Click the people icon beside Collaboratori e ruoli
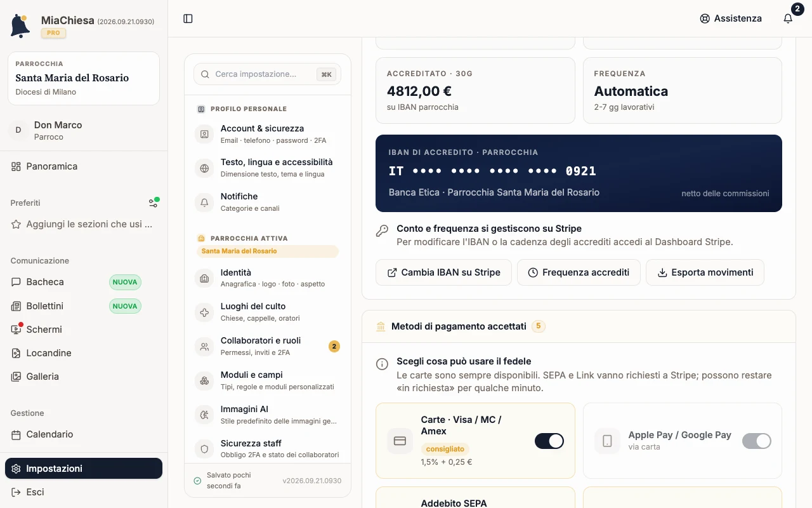 (204, 347)
